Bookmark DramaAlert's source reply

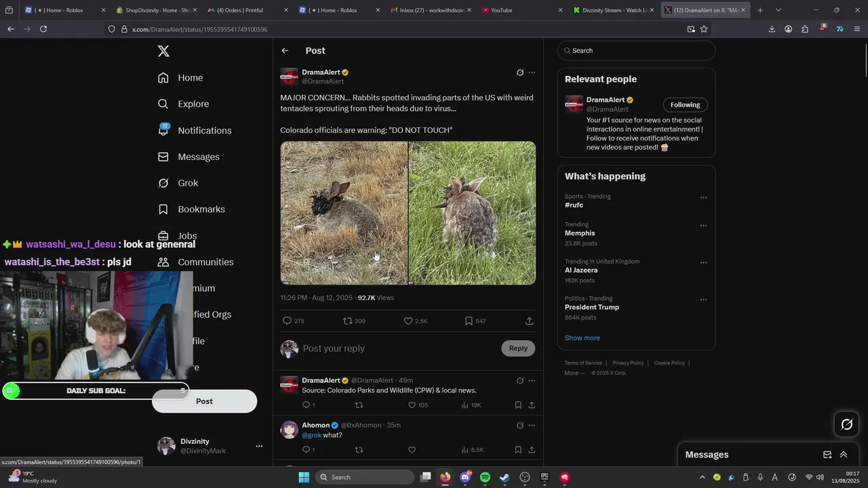tap(518, 405)
